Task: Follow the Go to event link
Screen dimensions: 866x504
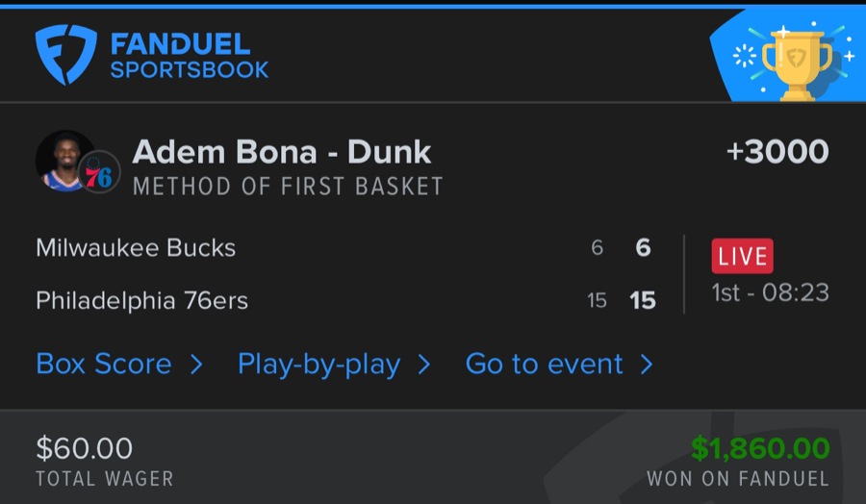Action: point(544,364)
